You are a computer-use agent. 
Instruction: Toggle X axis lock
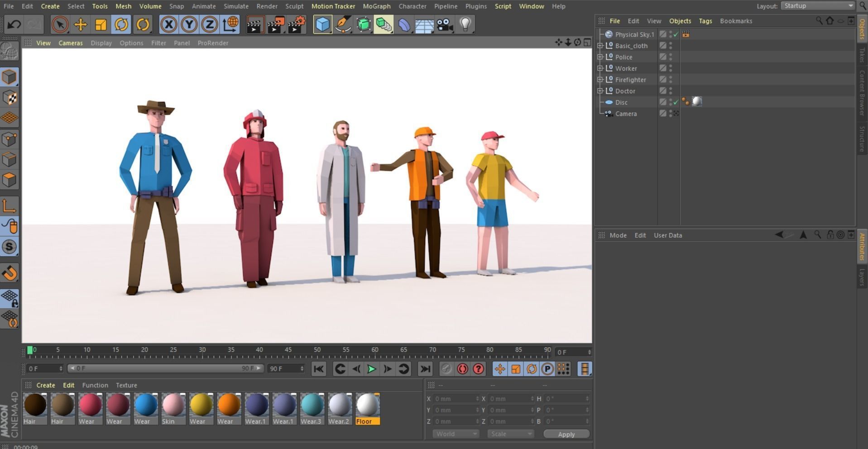click(x=168, y=24)
